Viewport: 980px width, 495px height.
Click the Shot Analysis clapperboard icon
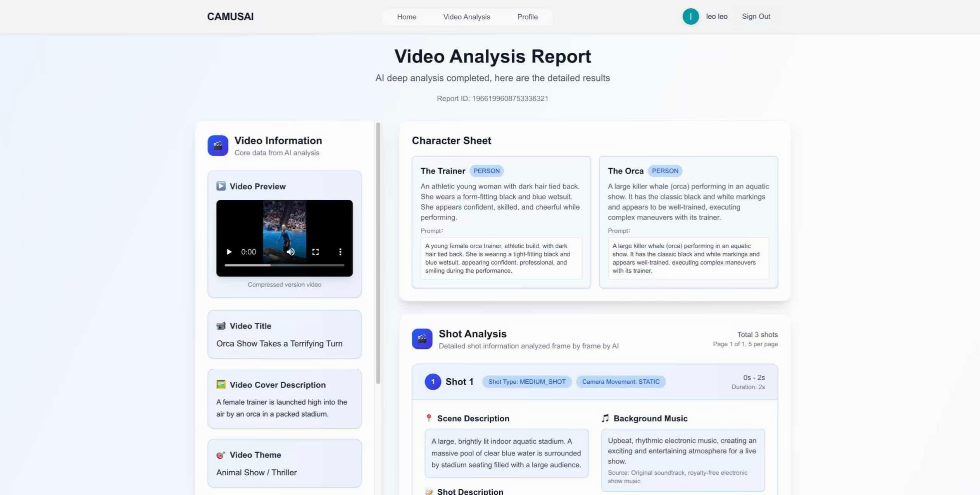click(x=422, y=339)
